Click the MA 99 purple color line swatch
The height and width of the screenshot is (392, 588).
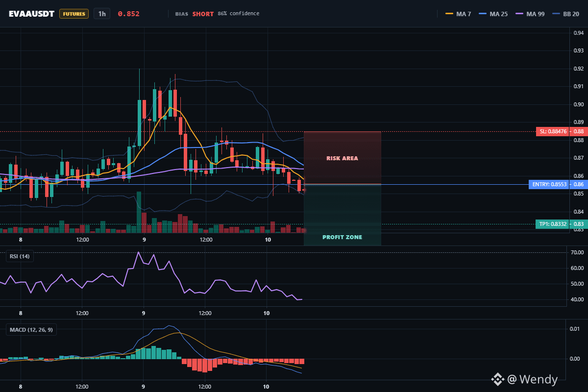[x=520, y=14]
